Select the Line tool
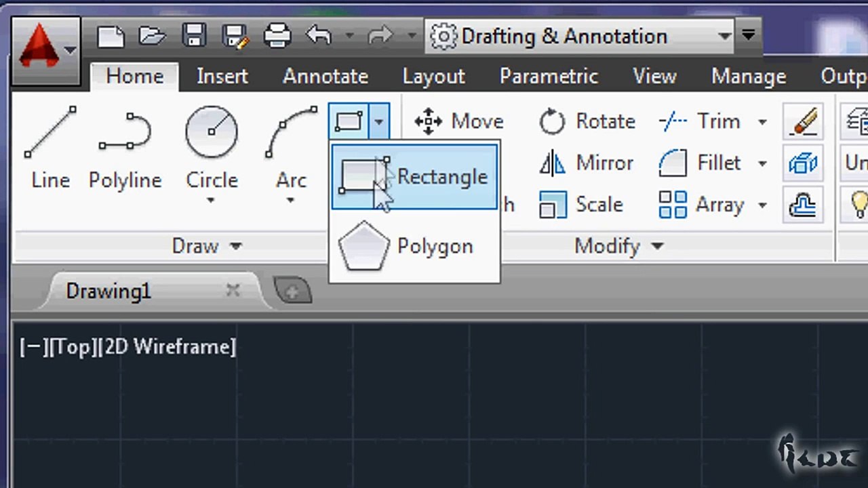Screen dimensions: 868x488 (50, 148)
